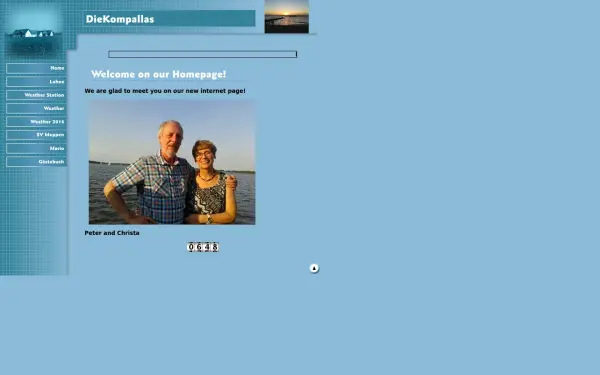Open the Weather 2016 menu entry
This screenshot has width=600, height=375.
pos(36,122)
